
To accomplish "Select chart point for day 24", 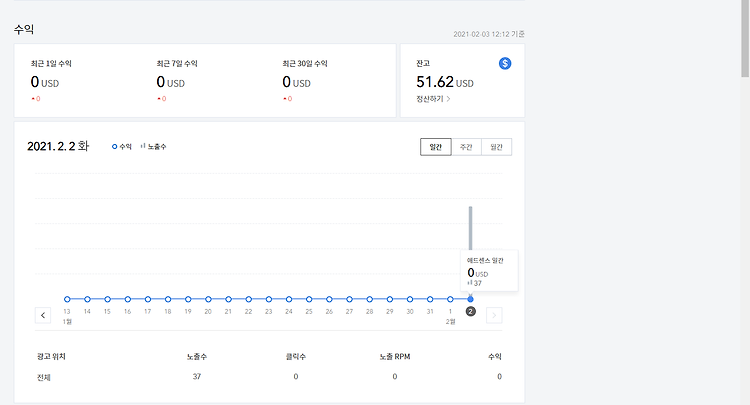I will 289,299.
